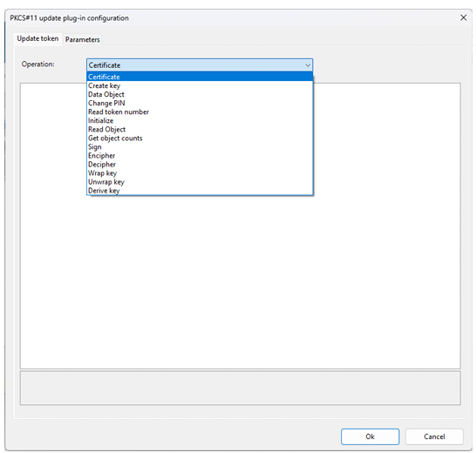Pick Read Object operation
Image resolution: width=476 pixels, height=453 pixels.
200,130
